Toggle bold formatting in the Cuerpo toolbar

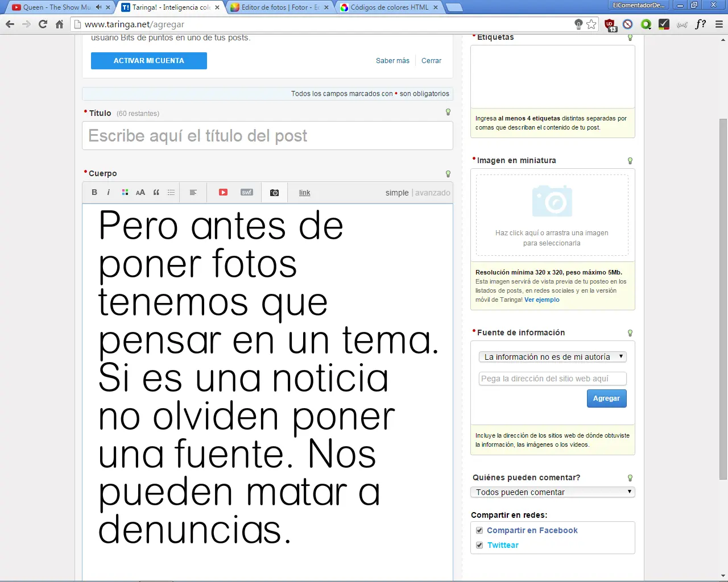[x=94, y=193]
